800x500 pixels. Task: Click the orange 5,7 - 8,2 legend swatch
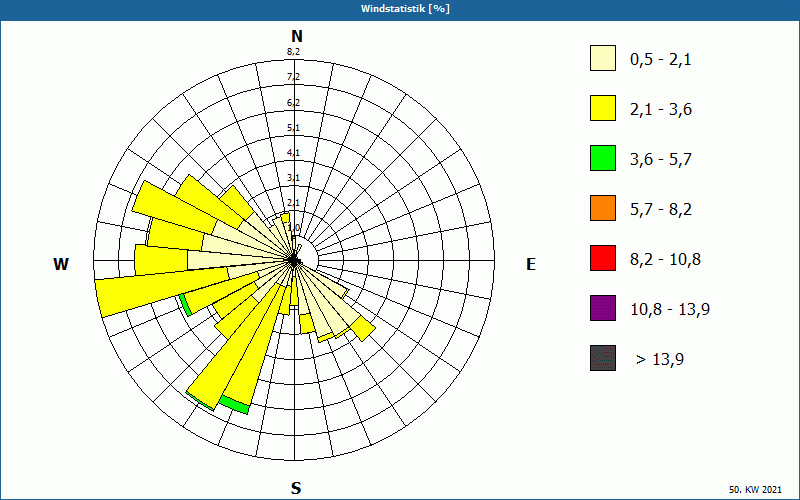click(x=603, y=208)
